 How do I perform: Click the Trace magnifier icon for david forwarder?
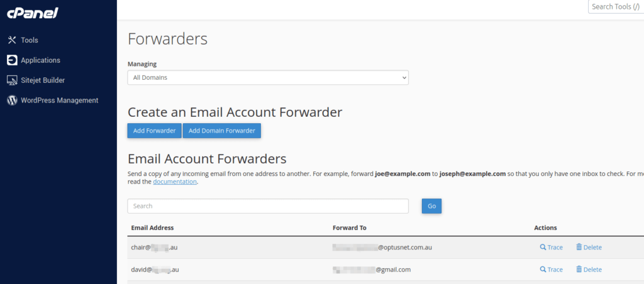pyautogui.click(x=543, y=270)
